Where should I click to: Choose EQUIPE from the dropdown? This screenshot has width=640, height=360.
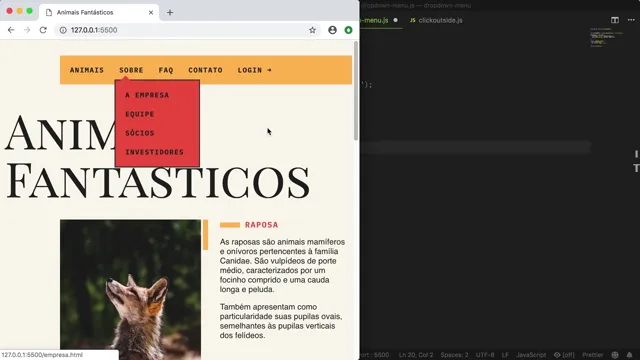(x=140, y=114)
